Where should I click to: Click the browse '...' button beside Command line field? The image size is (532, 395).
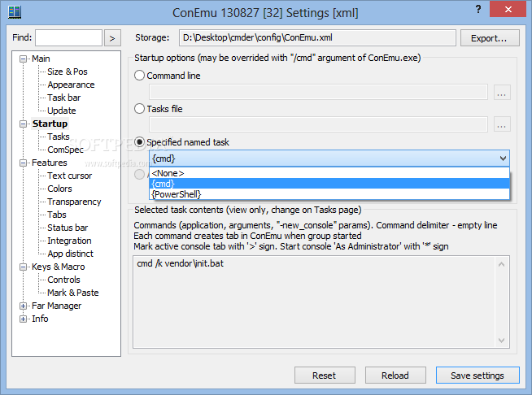502,92
